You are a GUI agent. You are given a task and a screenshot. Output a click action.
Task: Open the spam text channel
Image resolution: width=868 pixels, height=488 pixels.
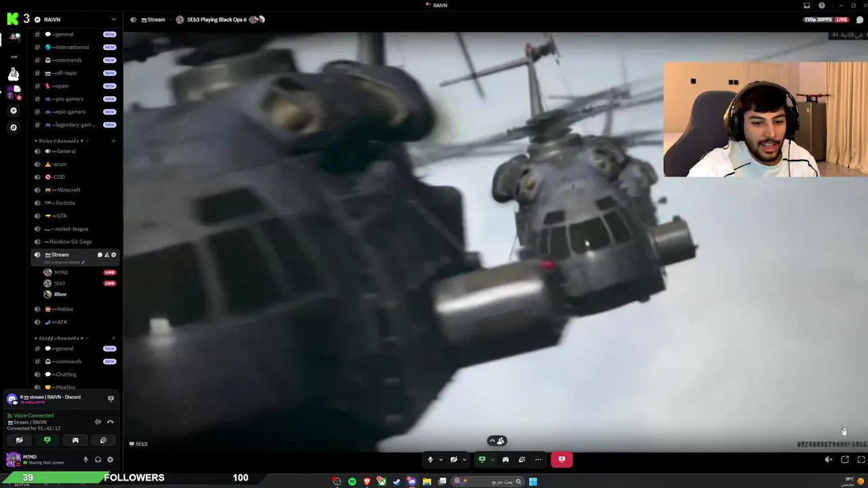[x=75, y=86]
